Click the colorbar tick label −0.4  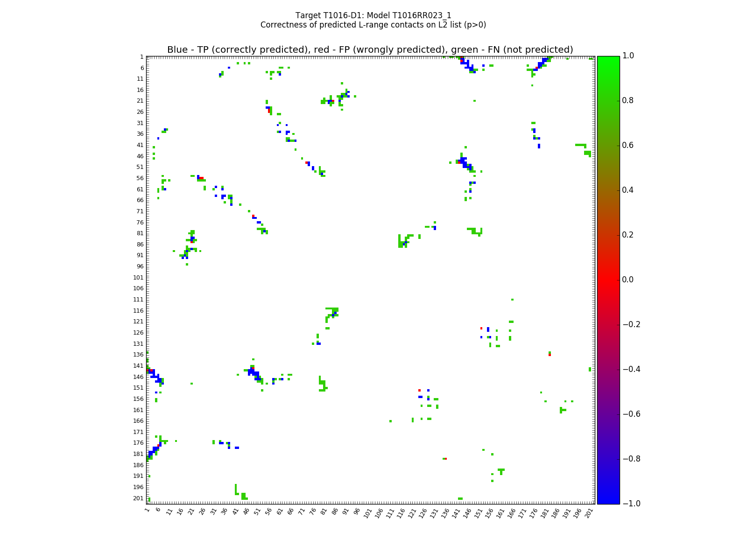(629, 369)
